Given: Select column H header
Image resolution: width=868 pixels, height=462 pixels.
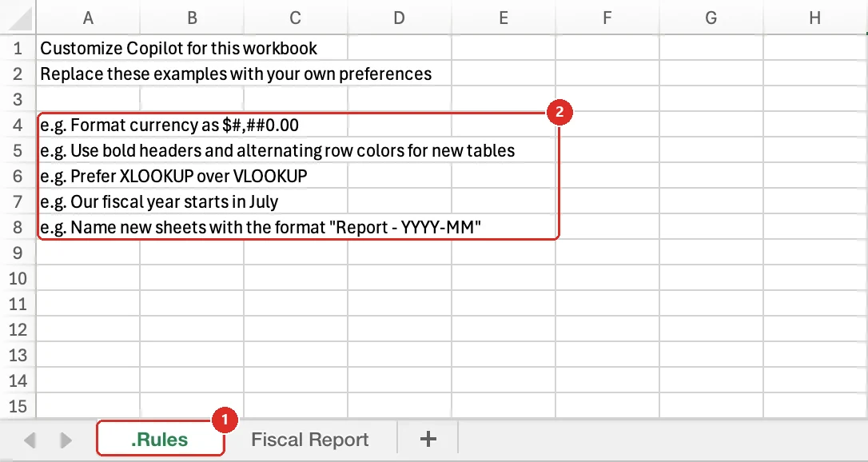Looking at the screenshot, I should pyautogui.click(x=815, y=18).
